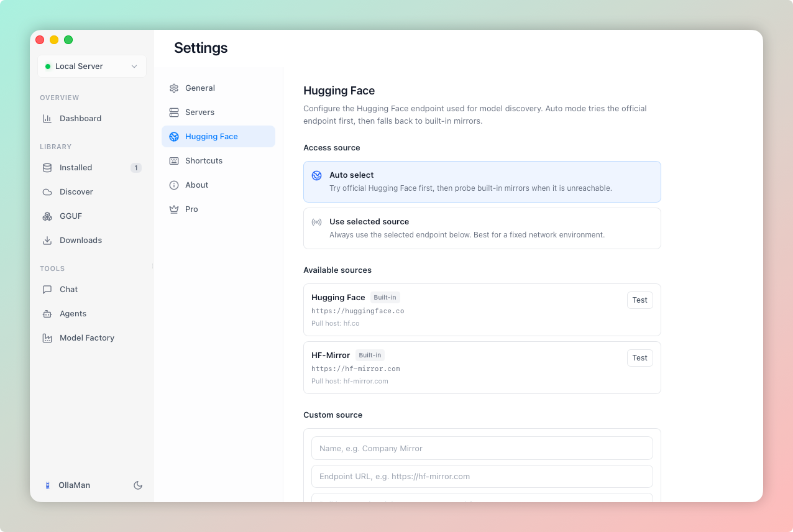The height and width of the screenshot is (532, 793).
Task: Open Pro settings tab
Action: click(218, 209)
